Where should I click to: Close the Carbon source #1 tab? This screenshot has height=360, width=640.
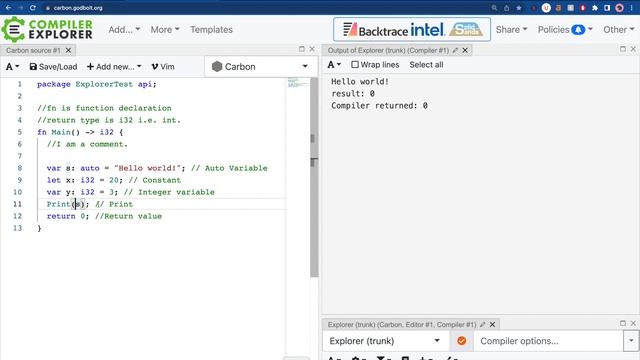point(69,50)
